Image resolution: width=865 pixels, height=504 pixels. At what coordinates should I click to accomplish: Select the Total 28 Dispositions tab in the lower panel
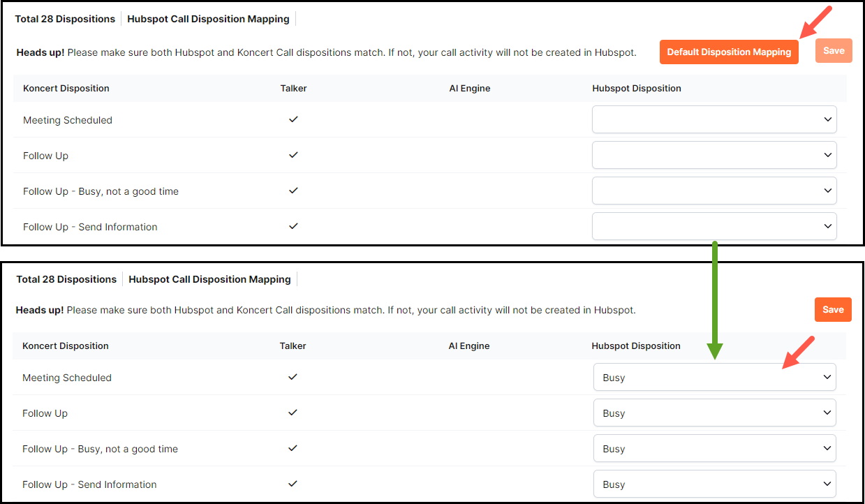(66, 279)
